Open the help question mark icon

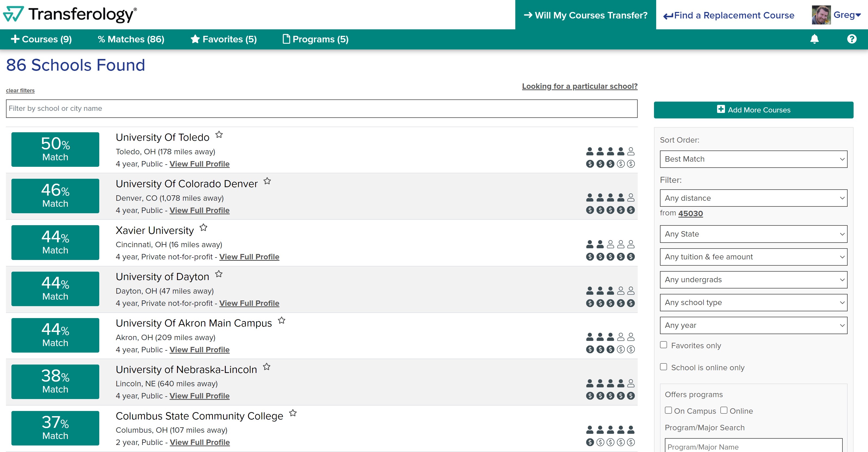coord(852,39)
